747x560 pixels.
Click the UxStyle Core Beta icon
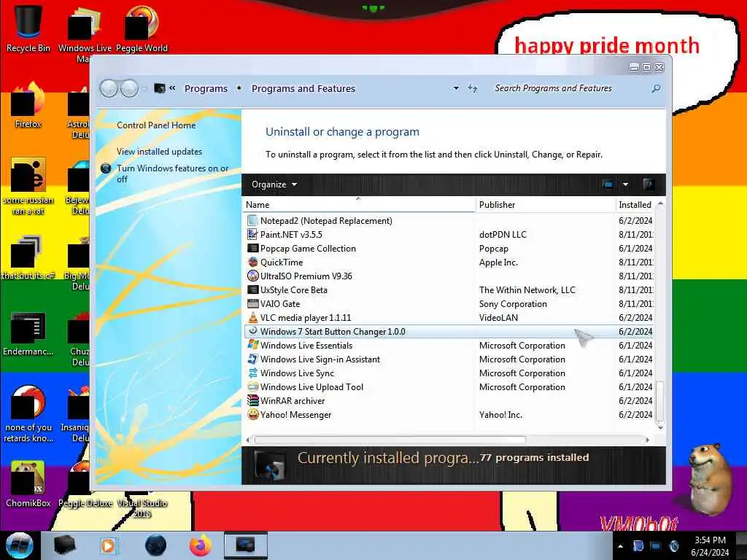252,289
